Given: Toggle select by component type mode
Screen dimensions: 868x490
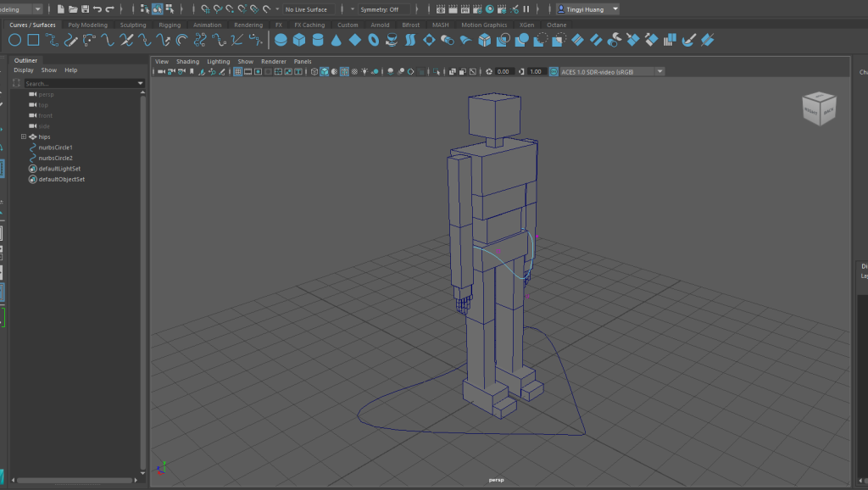Looking at the screenshot, I should tap(170, 8).
